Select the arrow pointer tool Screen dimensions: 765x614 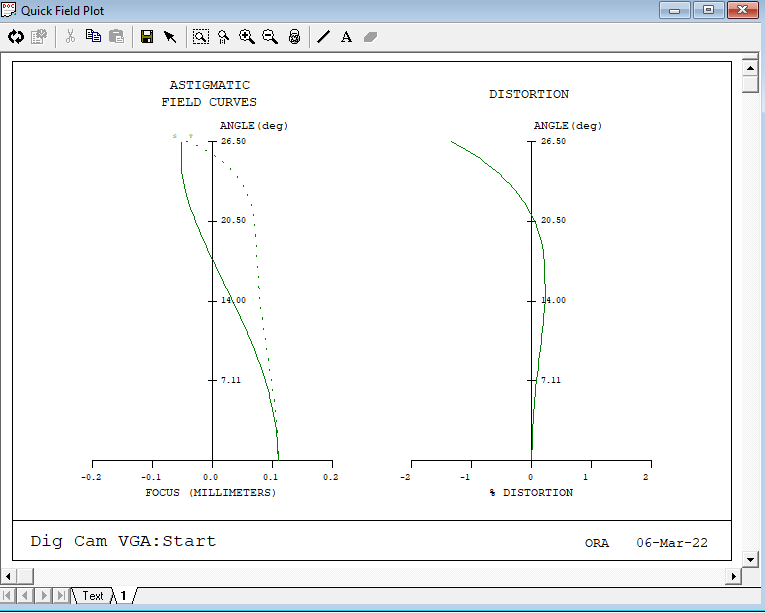point(170,37)
